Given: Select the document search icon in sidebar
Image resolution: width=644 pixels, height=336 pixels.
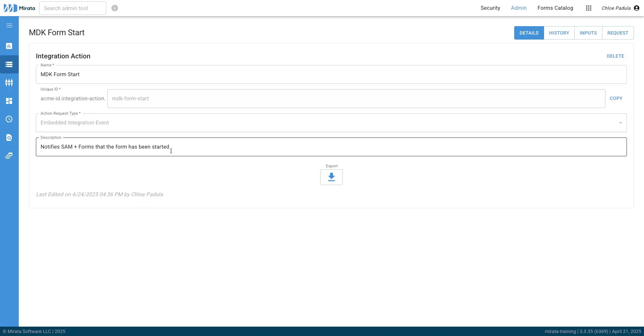Looking at the screenshot, I should coord(9,137).
